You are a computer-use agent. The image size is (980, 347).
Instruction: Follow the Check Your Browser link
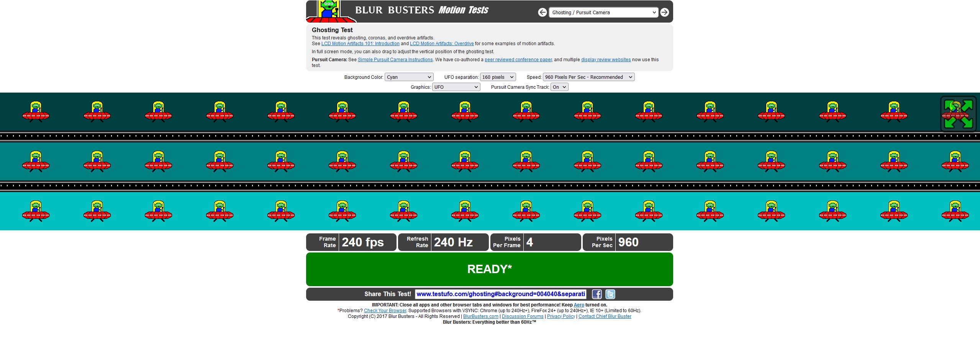[x=385, y=311]
